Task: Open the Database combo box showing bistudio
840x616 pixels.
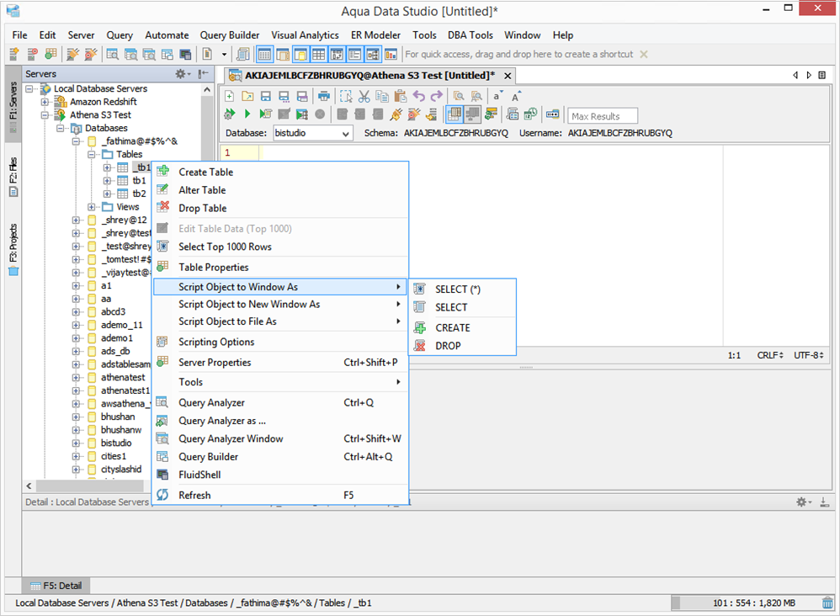Action: 313,133
